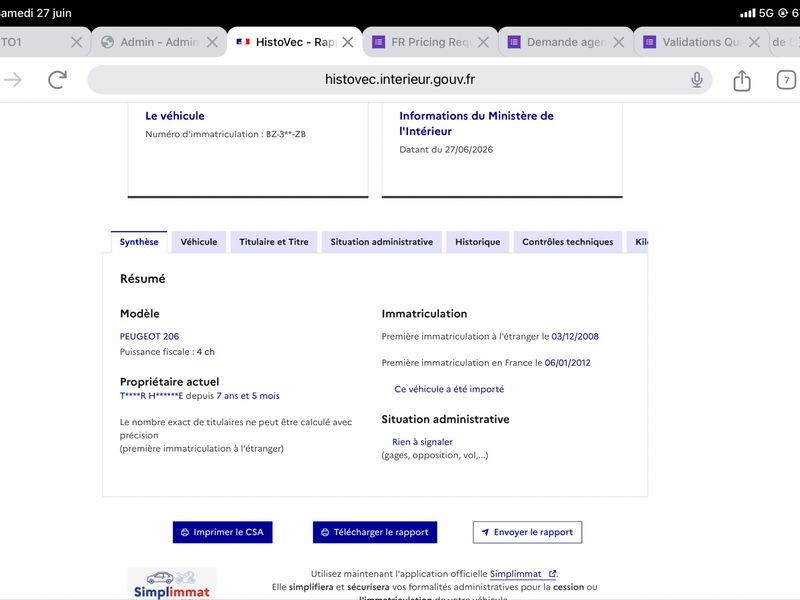
Task: Click the Imprimer le CSA button
Action: 222,532
